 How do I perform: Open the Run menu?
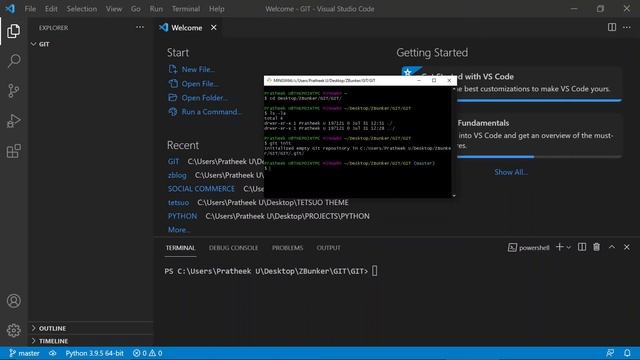pyautogui.click(x=156, y=9)
